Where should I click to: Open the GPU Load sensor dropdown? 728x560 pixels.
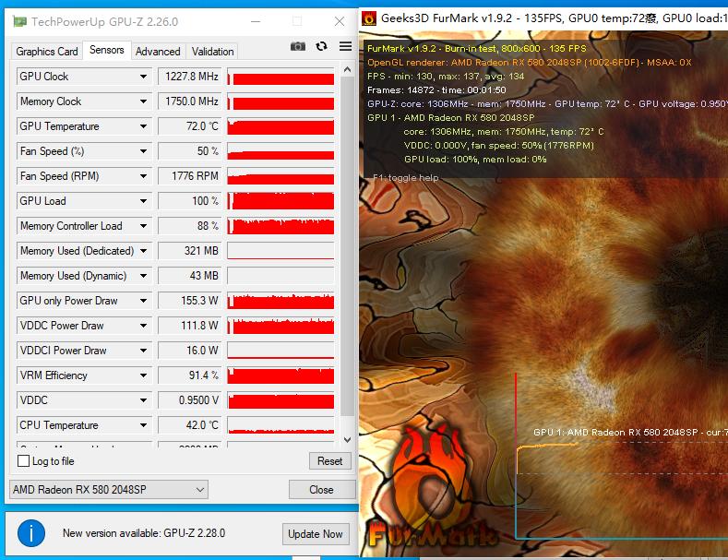coord(143,200)
